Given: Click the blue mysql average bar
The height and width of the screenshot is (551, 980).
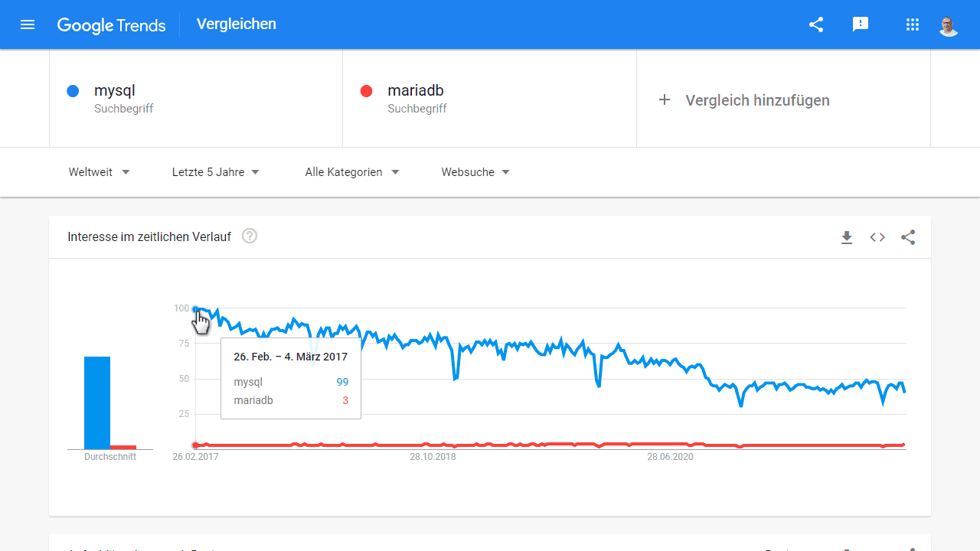Looking at the screenshot, I should pos(97,403).
